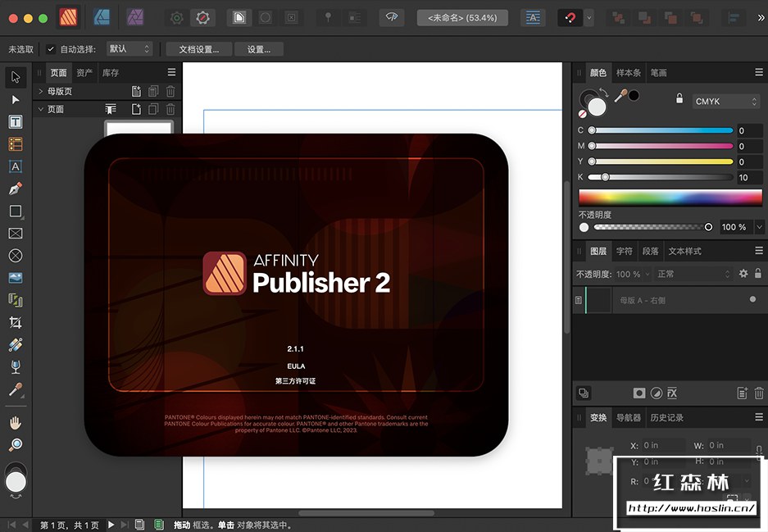This screenshot has width=768, height=532.
Task: Expand the 母版页 section
Action: [41, 91]
